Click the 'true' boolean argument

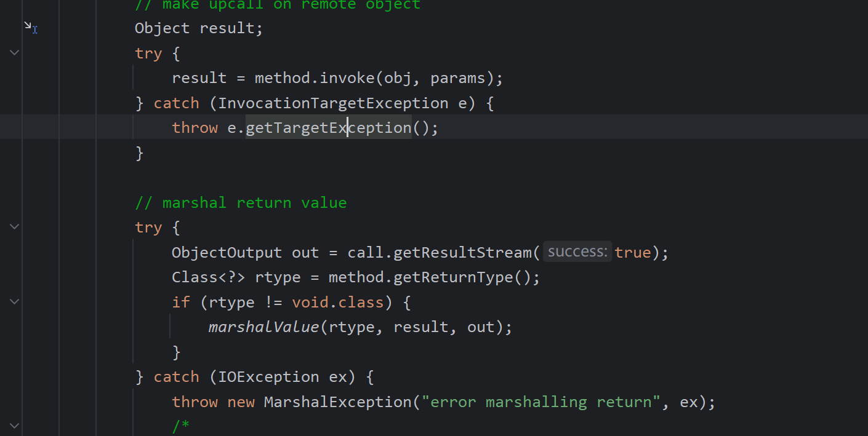point(632,253)
